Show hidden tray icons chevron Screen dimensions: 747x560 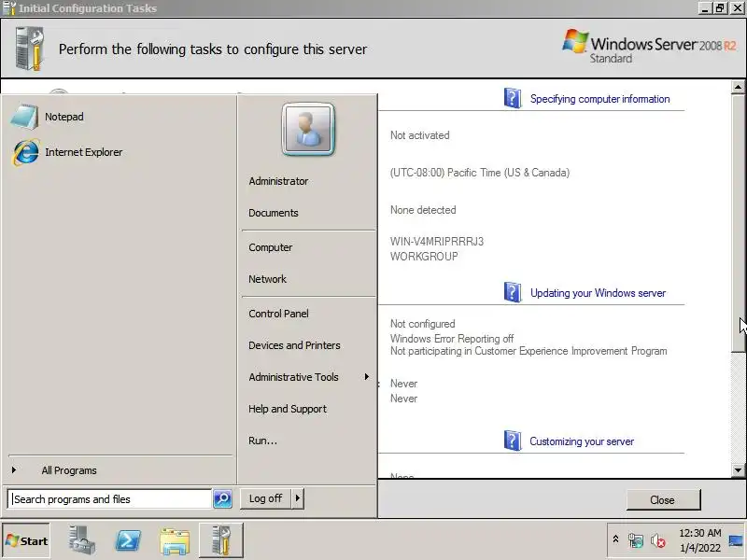coord(615,539)
